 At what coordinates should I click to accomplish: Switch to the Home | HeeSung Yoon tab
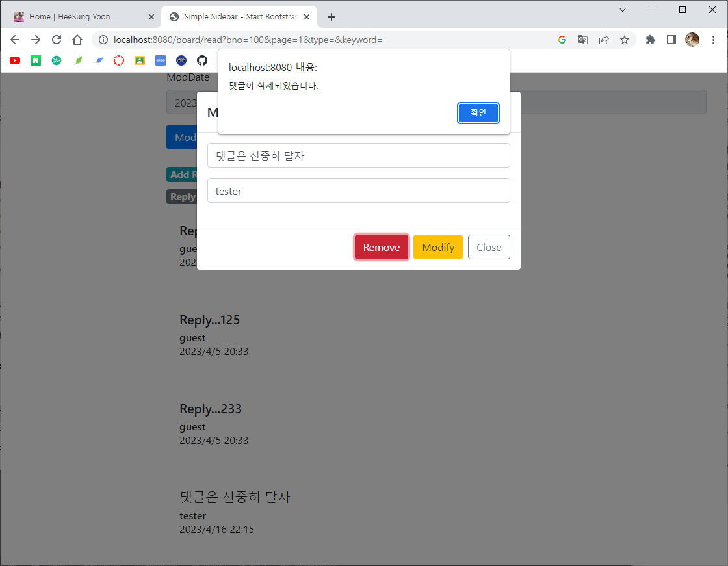78,17
